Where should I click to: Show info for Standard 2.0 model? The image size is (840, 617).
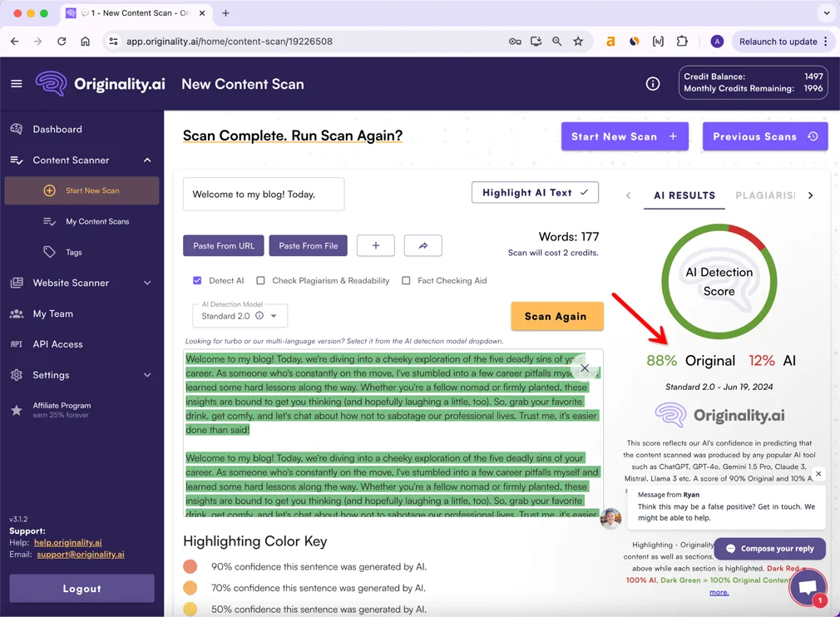click(x=259, y=315)
